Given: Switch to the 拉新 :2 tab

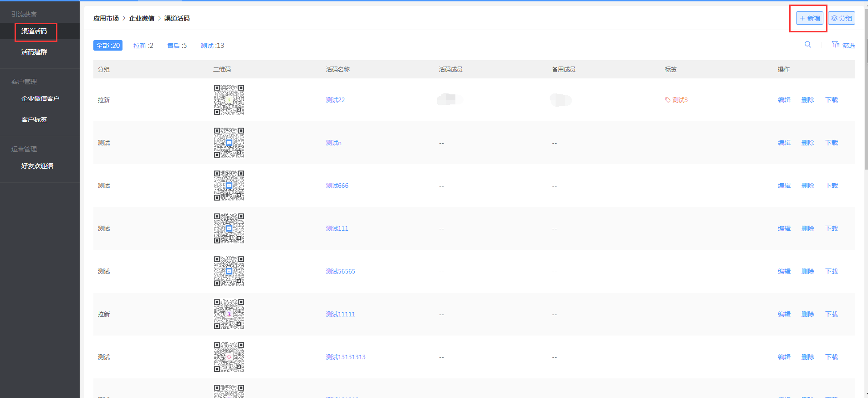Looking at the screenshot, I should pos(143,46).
